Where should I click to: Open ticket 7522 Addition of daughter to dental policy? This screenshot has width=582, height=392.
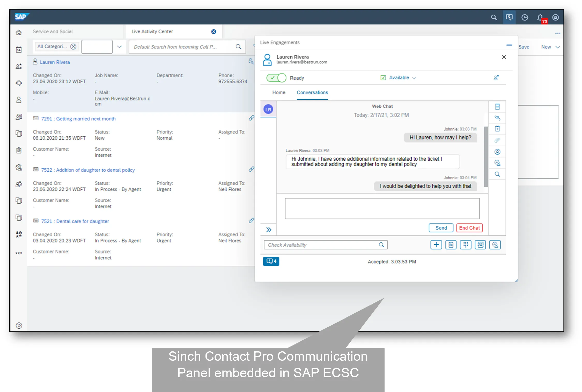88,170
